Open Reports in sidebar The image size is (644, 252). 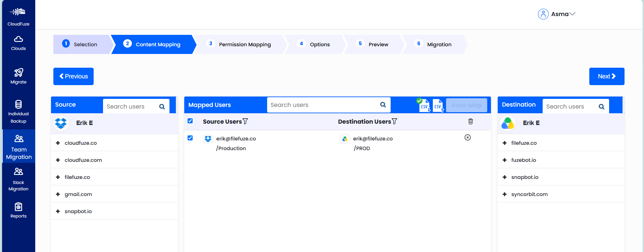pyautogui.click(x=18, y=210)
